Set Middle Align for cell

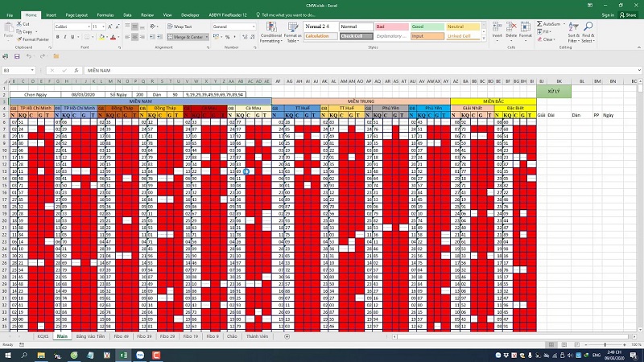134,27
